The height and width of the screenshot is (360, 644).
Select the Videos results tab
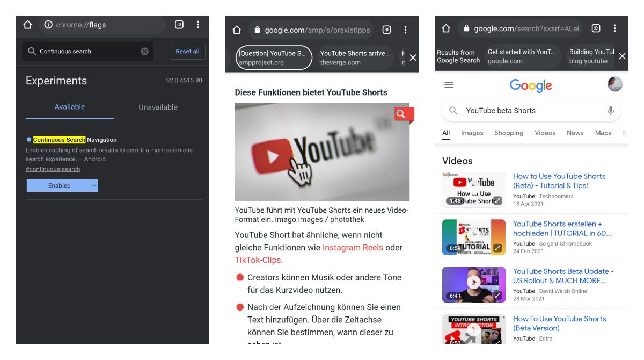545,133
